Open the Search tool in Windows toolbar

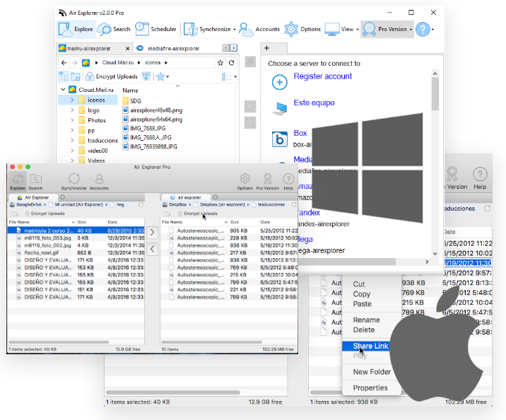coord(114,29)
